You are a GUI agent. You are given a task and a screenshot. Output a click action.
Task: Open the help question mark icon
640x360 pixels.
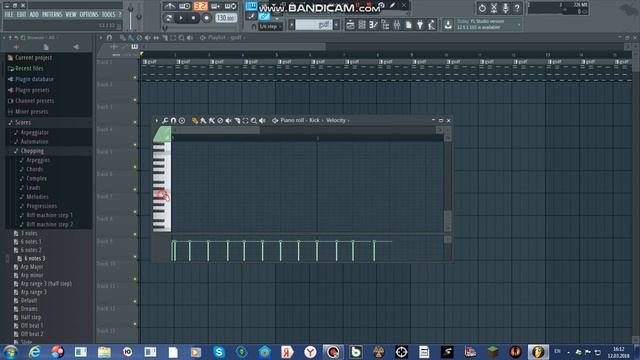pos(517,8)
